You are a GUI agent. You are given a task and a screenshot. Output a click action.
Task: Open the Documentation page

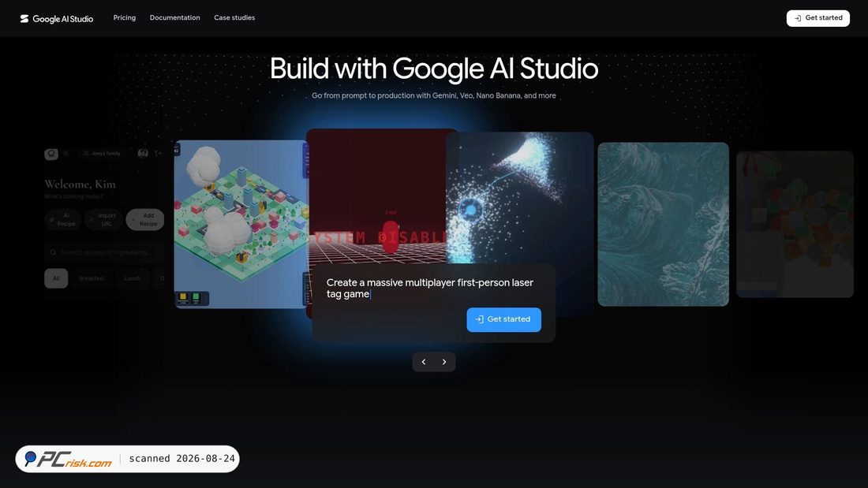coord(175,17)
